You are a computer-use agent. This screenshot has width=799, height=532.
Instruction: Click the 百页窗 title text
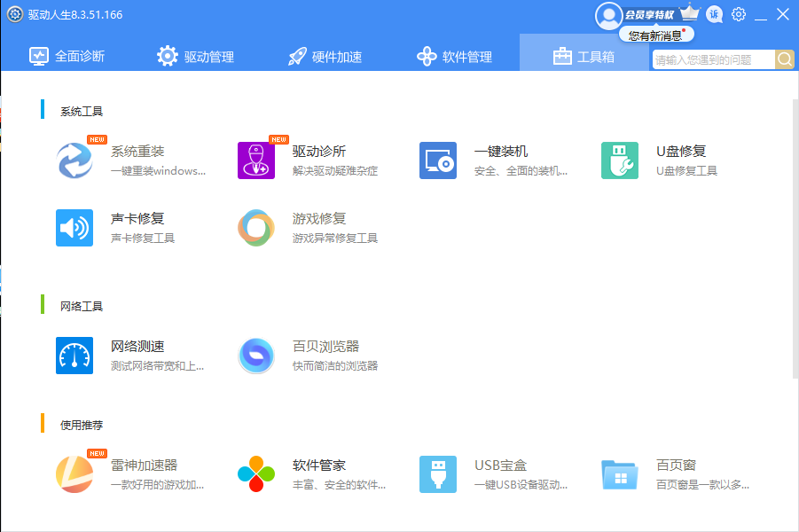click(x=677, y=465)
